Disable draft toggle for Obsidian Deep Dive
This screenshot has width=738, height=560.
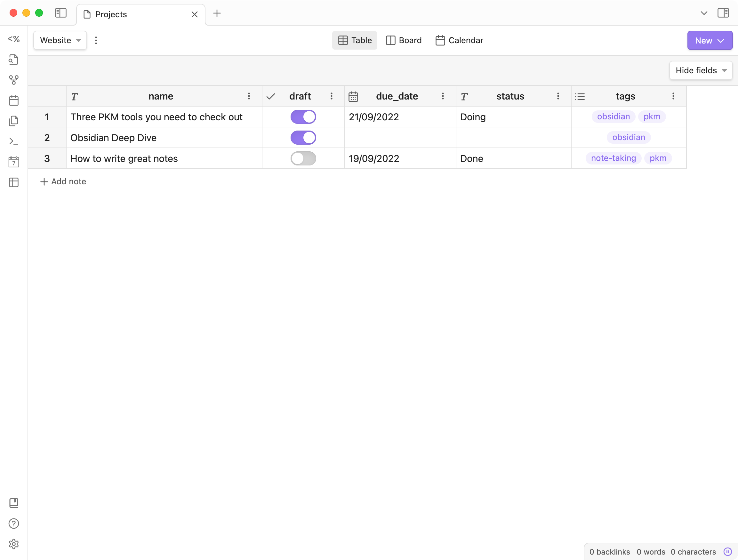coord(303,138)
